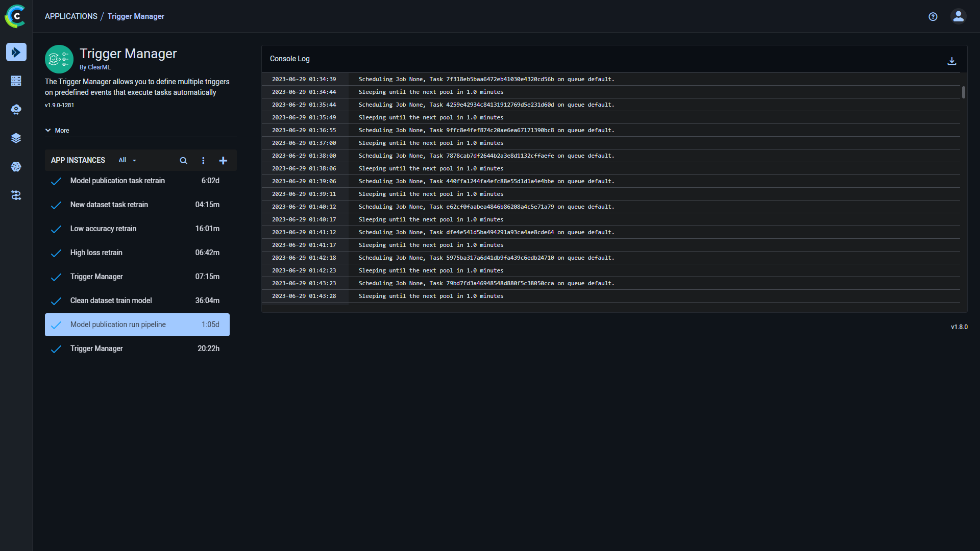
Task: Click add new app instance plus button
Action: pos(224,160)
